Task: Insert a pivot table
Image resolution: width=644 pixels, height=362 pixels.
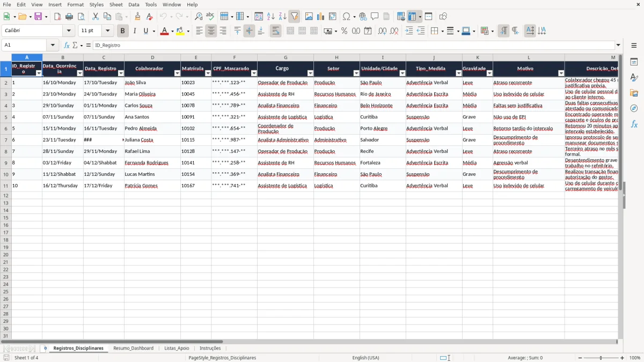Action: [x=333, y=17]
